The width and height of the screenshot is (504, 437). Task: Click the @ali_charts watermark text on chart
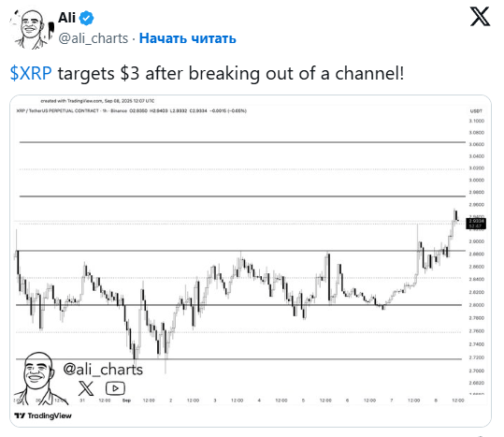103,369
